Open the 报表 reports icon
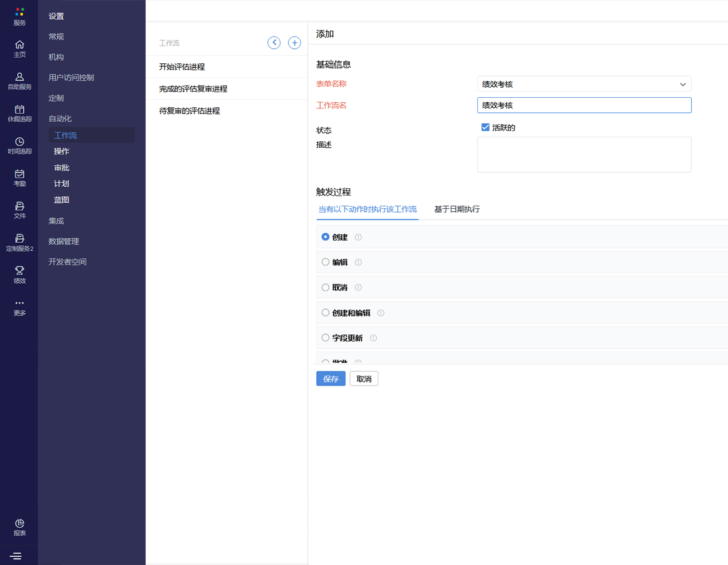Viewport: 728px width, 565px height. (19, 527)
